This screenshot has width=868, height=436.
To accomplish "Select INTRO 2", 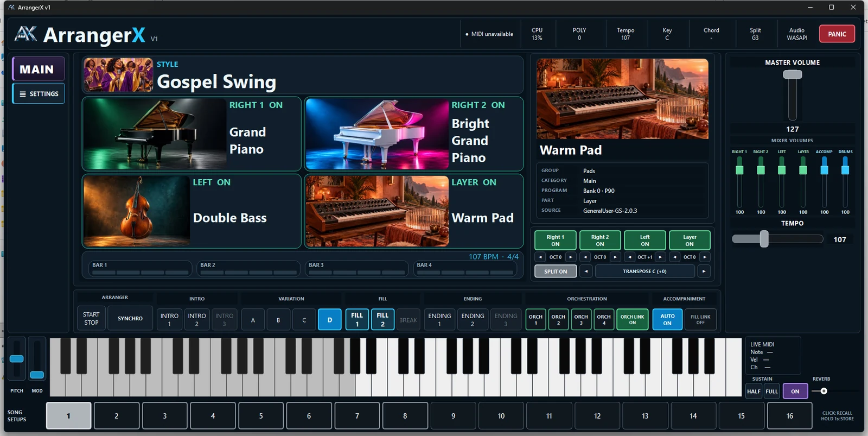I will [x=197, y=319].
